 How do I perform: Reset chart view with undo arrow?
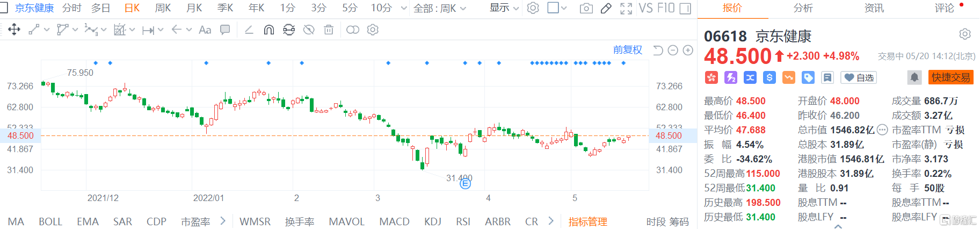(658, 50)
